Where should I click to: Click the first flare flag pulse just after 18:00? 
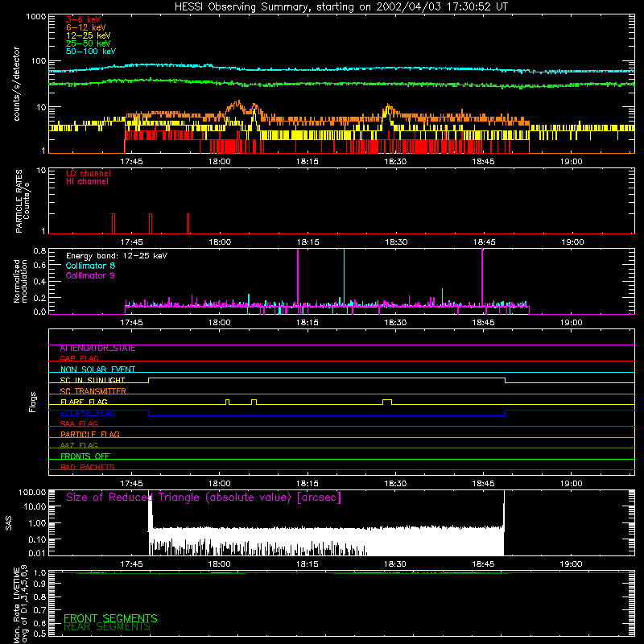228,402
